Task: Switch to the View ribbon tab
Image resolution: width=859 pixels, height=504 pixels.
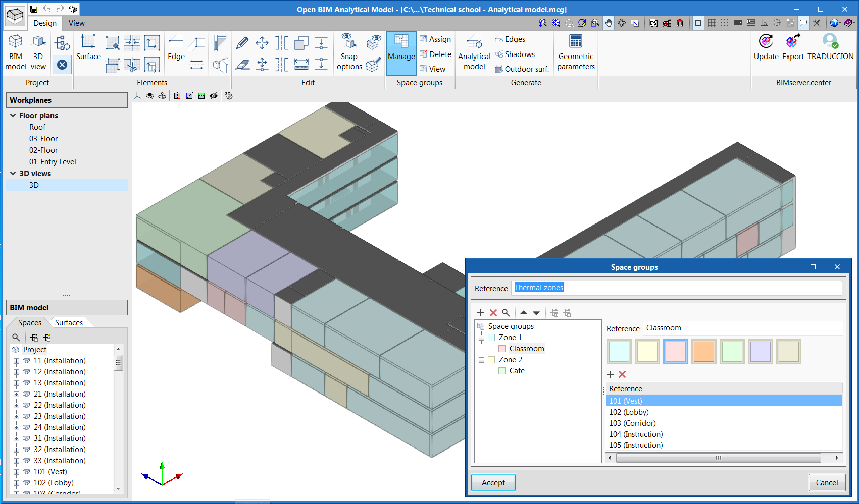Action: click(x=76, y=23)
